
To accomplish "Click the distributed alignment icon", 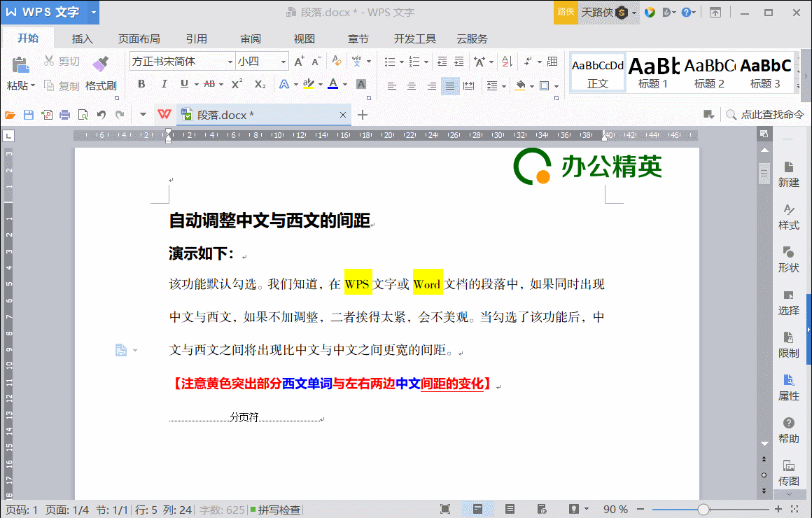I will (x=469, y=85).
